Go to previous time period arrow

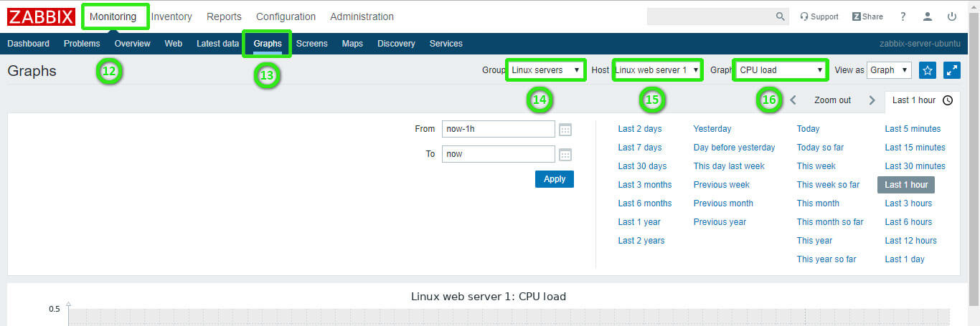coord(793,100)
